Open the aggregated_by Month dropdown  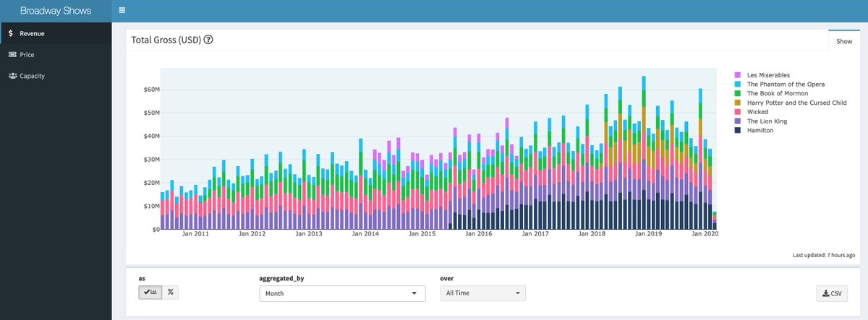(343, 293)
